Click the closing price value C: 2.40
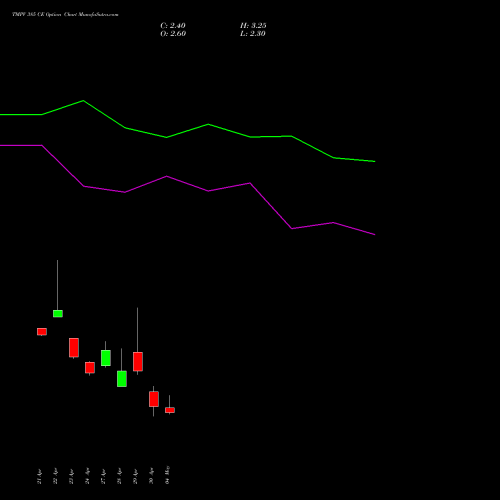Screen dimensions: 500x500 click(x=173, y=26)
